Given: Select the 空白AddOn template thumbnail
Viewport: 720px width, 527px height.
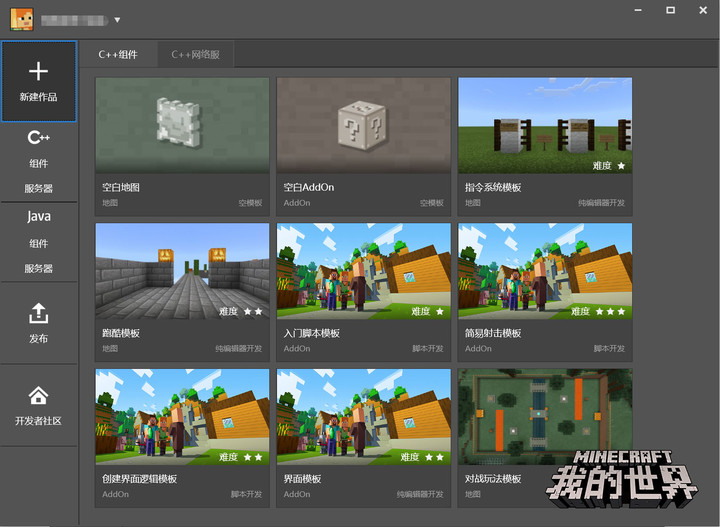Looking at the screenshot, I should pyautogui.click(x=364, y=125).
